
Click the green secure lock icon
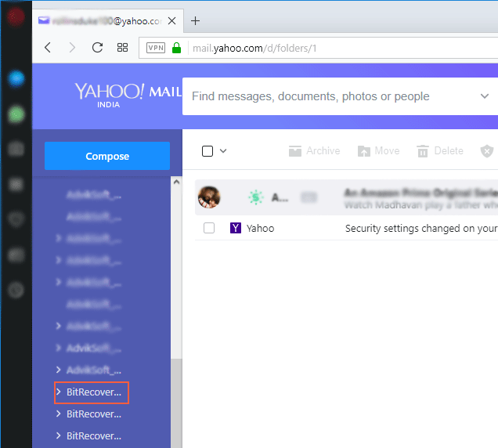pos(177,48)
